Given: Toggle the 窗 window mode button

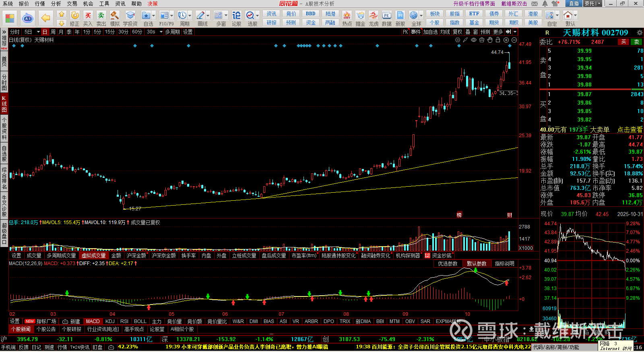Looking at the screenshot, I should pos(476,32).
